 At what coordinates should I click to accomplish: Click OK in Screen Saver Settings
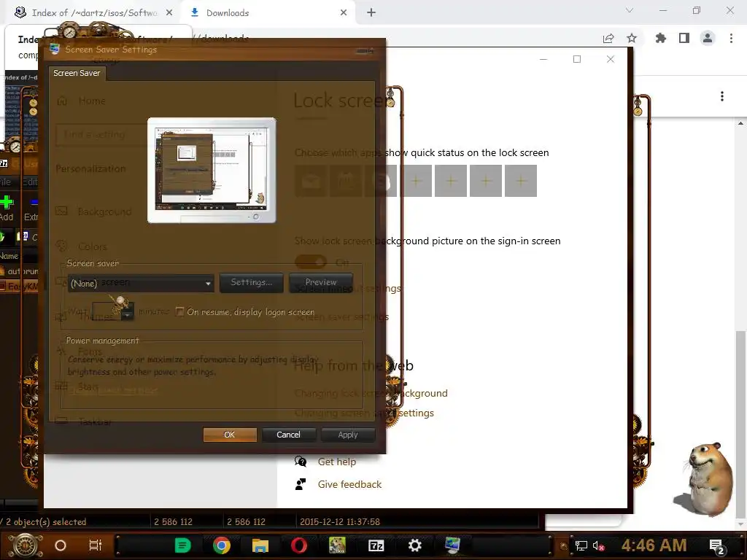230,435
